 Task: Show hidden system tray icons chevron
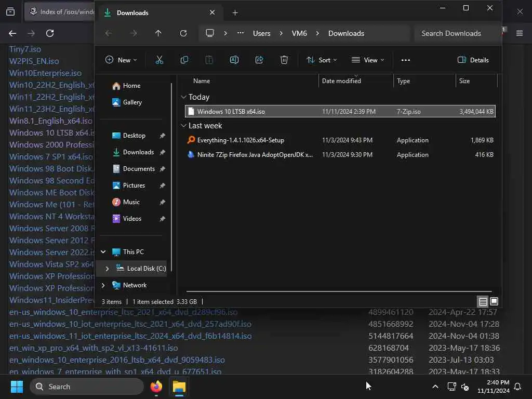click(x=435, y=387)
